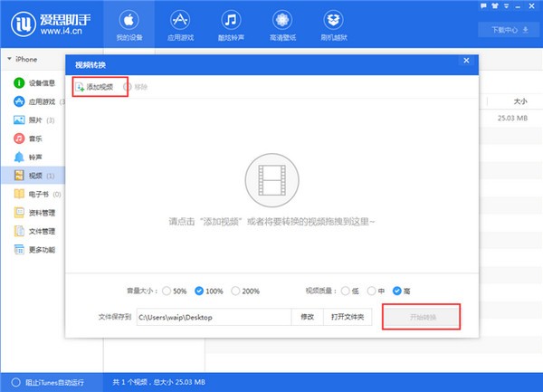Click the 爱思助手 i4 logo
Image resolution: width=543 pixels, height=392 pixels.
[x=51, y=24]
